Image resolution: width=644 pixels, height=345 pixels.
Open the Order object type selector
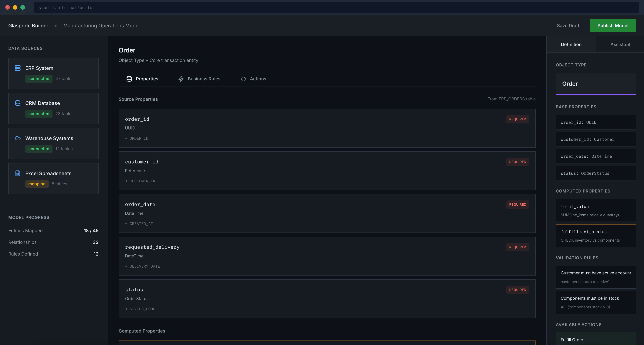[x=596, y=83]
